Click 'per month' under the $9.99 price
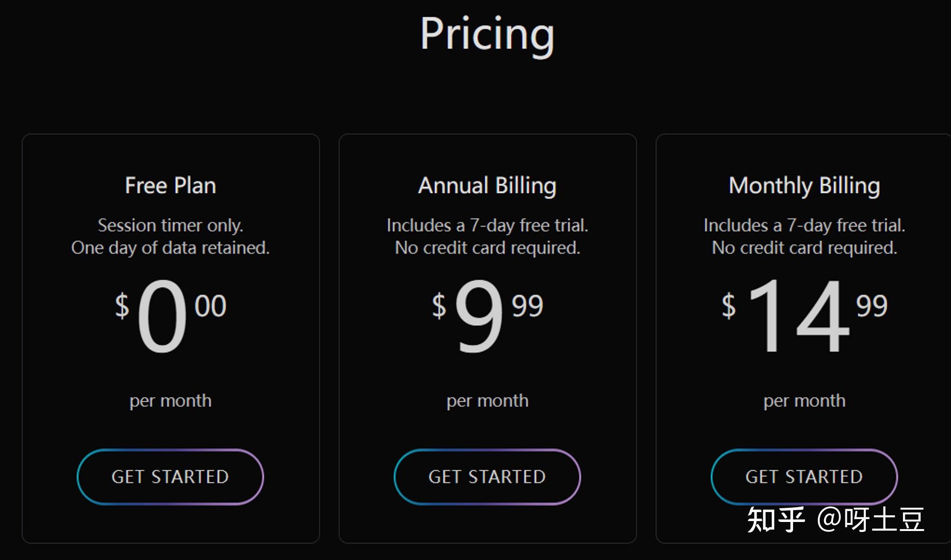This screenshot has height=560, width=951. (487, 401)
